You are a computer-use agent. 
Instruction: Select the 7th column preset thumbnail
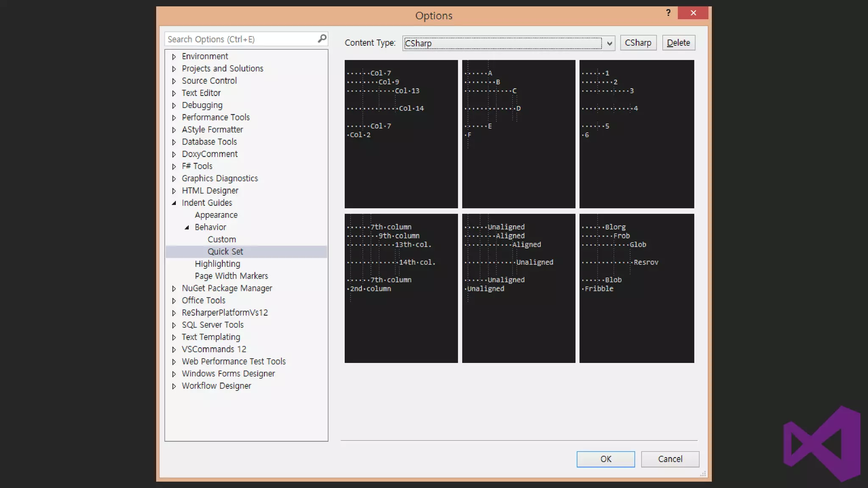401,288
